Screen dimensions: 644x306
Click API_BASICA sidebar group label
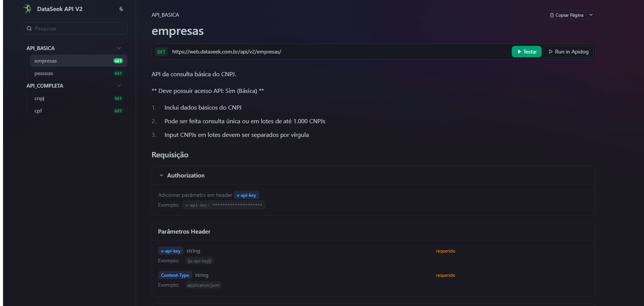tap(41, 48)
